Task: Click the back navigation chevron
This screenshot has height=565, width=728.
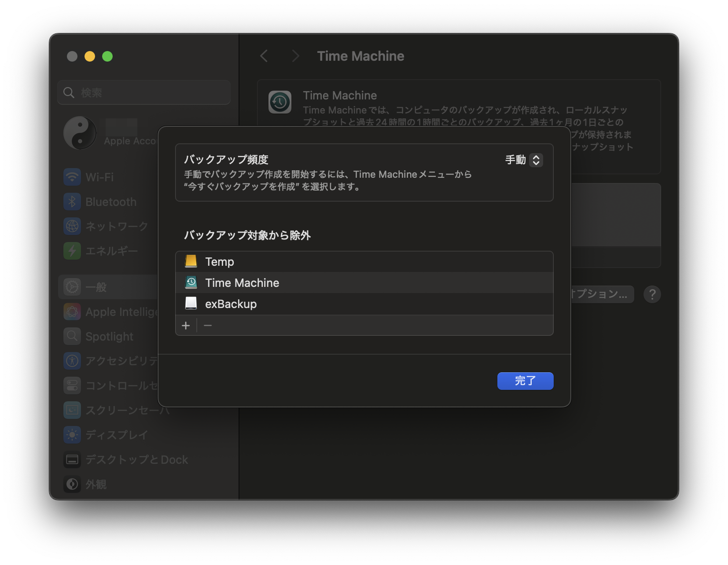Action: [264, 56]
